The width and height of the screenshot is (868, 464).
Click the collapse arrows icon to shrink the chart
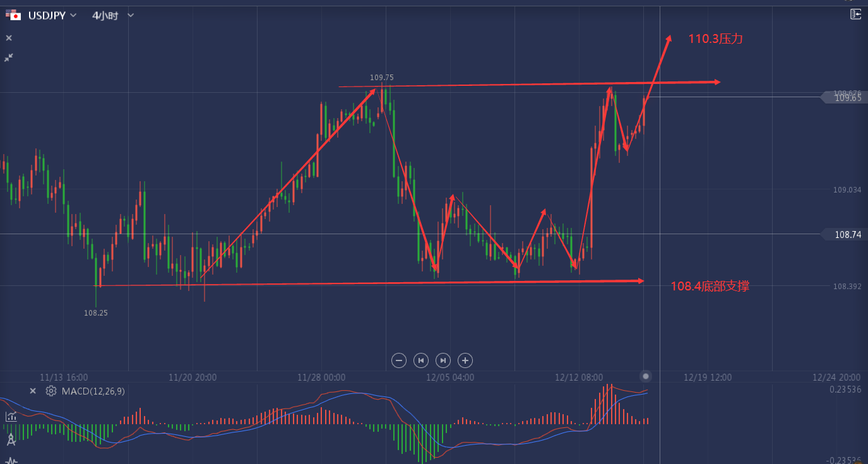click(x=9, y=57)
